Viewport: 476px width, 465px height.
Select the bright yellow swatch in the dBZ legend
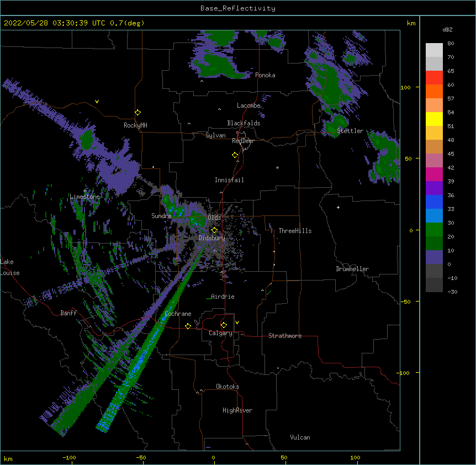tap(434, 119)
